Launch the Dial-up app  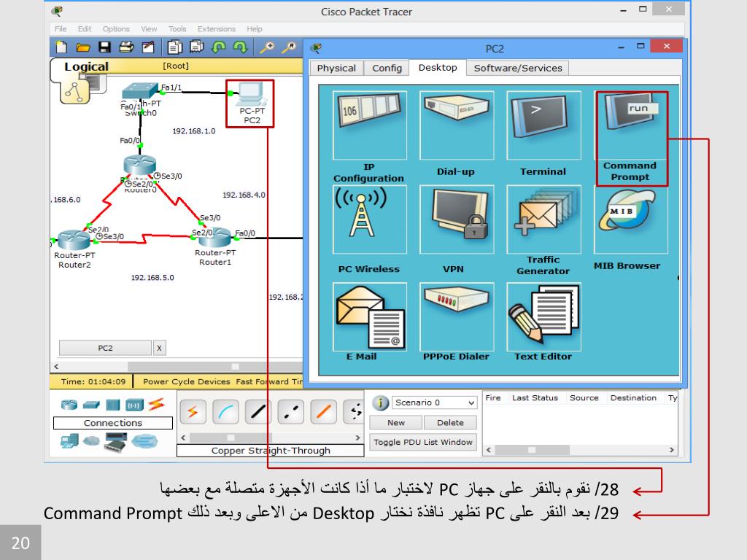point(457,125)
